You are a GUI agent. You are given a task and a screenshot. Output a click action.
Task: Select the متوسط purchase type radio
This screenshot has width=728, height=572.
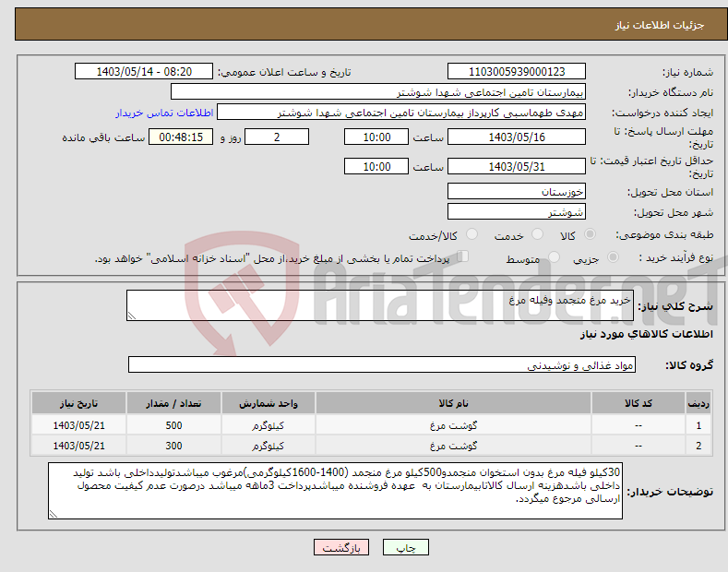pos(554,257)
